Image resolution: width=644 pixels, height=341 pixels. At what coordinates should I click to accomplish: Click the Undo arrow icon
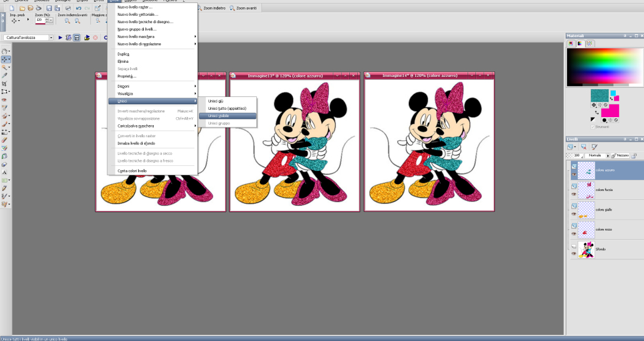[x=79, y=8]
